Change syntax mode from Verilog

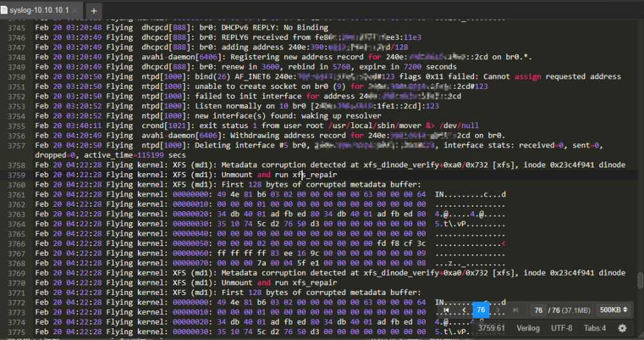pos(528,328)
